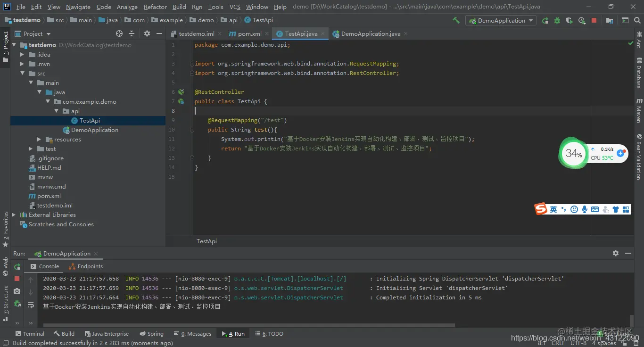
Task: Toggle the Ant tool window
Action: pyautogui.click(x=639, y=40)
